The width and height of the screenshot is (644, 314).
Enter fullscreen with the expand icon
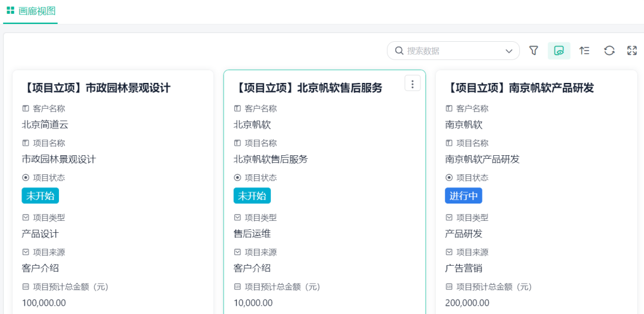click(x=632, y=51)
